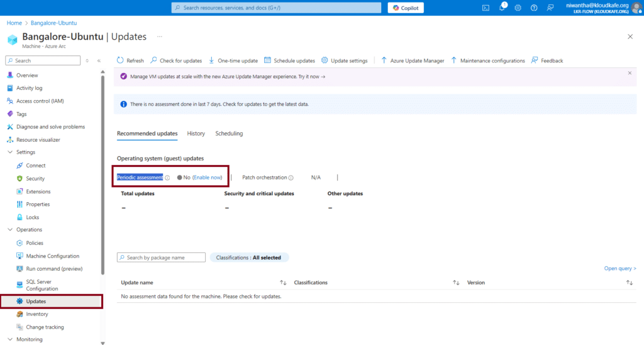Collapse sidebar using double chevron icon
Screen dimensions: 644x345
pyautogui.click(x=99, y=60)
